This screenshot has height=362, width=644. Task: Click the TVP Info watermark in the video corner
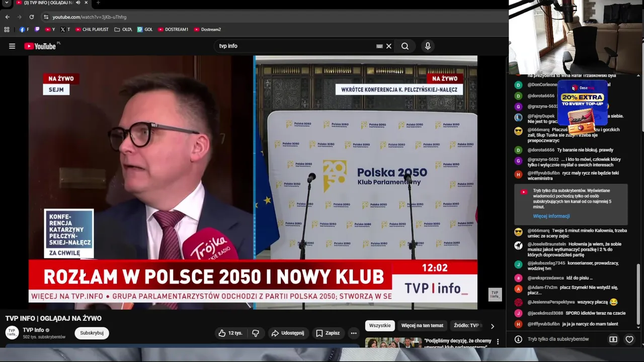pos(495,295)
